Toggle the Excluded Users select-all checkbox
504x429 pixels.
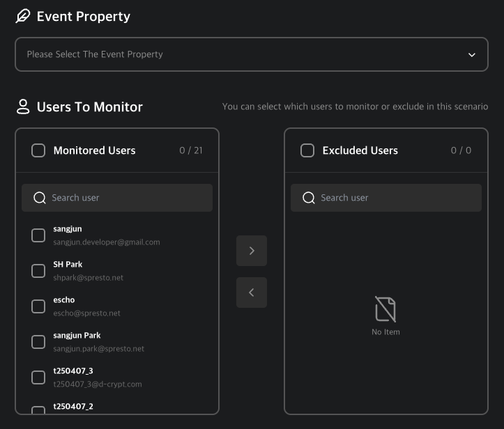coord(307,150)
